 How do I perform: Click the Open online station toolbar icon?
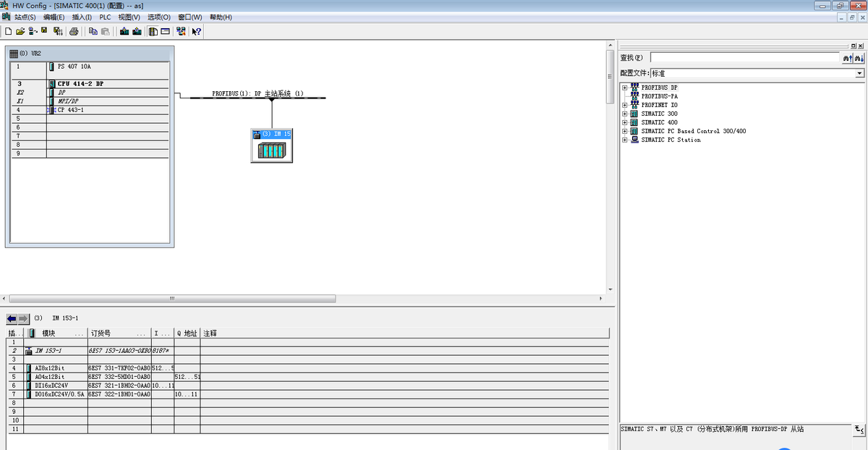[x=33, y=31]
